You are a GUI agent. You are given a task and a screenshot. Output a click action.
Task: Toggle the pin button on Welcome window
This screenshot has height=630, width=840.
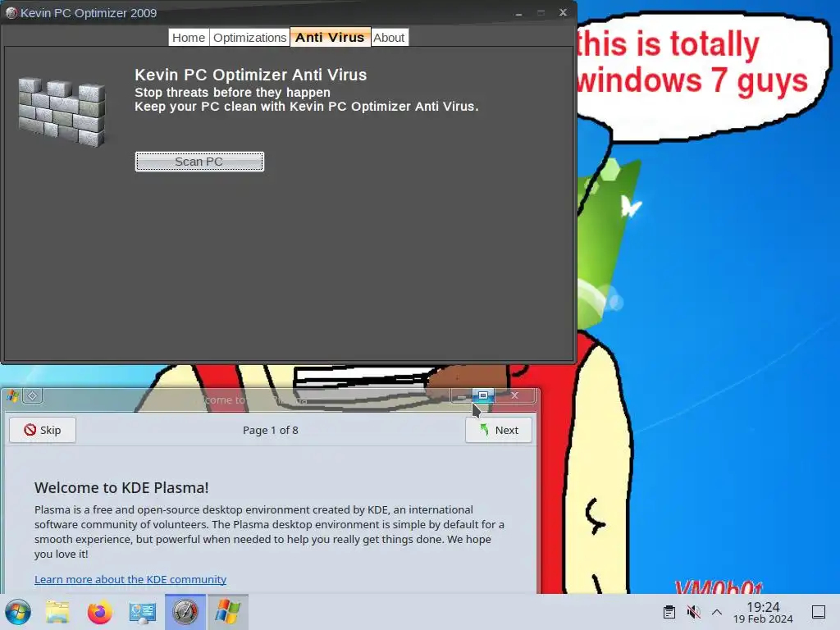[32, 396]
